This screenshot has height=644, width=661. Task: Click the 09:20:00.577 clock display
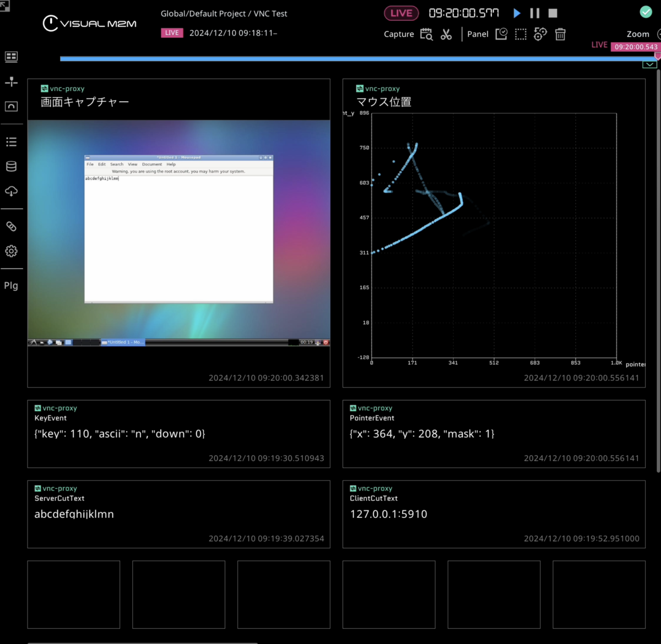(464, 13)
